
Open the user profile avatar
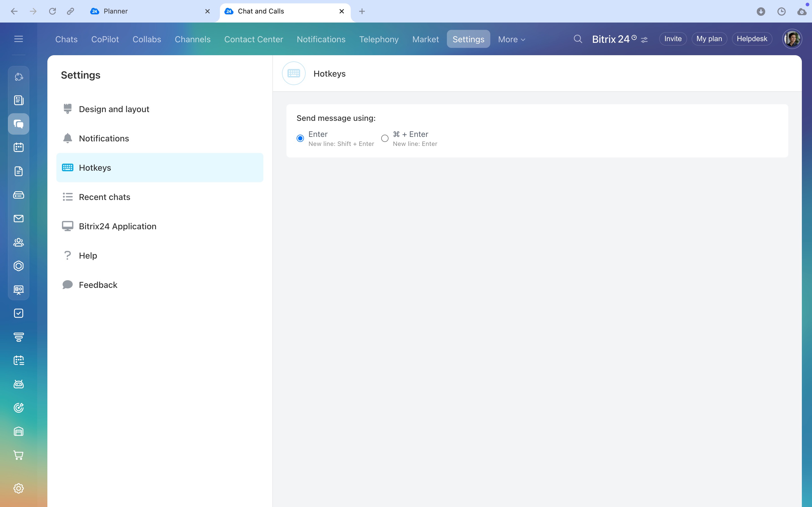coord(792,39)
